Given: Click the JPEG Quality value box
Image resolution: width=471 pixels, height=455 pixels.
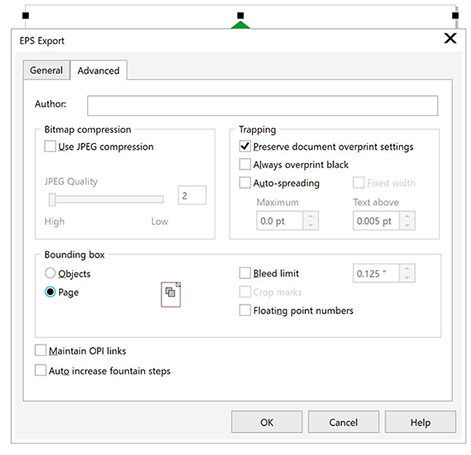Looking at the screenshot, I should 192,195.
